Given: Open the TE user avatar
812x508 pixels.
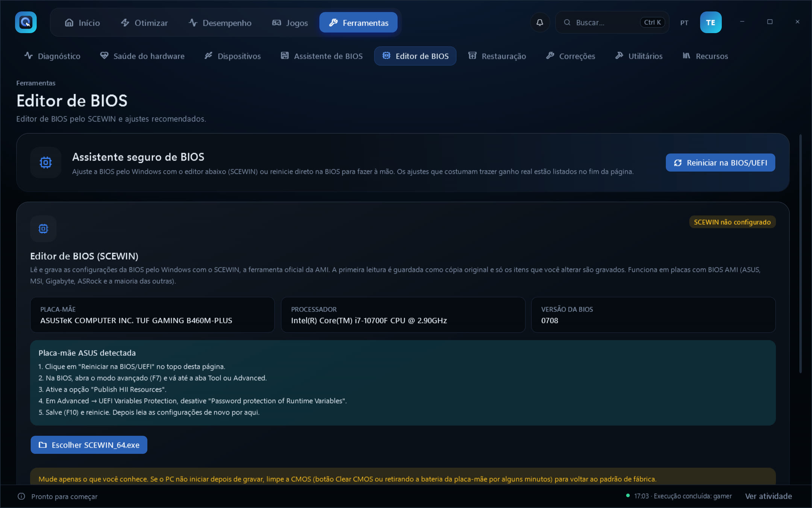Looking at the screenshot, I should 710,23.
